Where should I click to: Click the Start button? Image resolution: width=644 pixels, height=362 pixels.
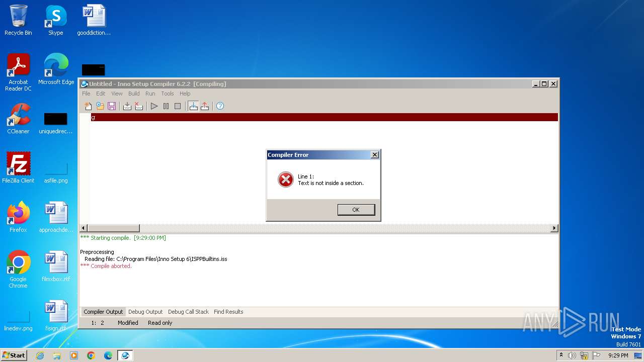[x=14, y=355]
